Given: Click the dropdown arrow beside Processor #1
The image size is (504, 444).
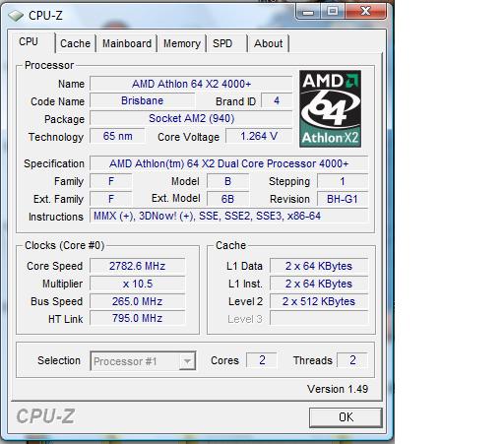Looking at the screenshot, I should point(187,361).
